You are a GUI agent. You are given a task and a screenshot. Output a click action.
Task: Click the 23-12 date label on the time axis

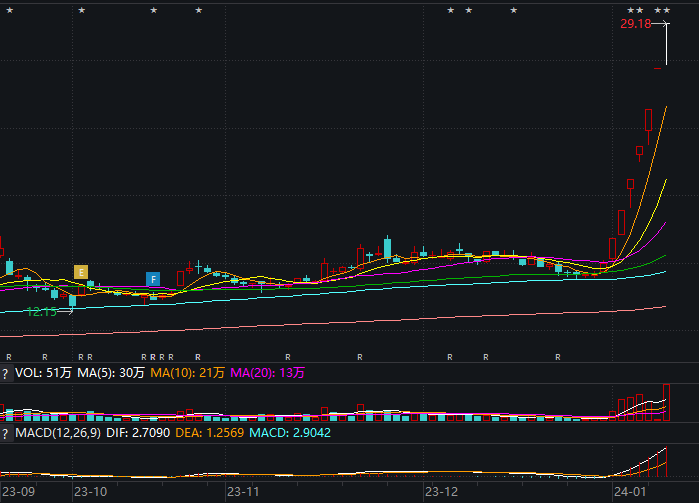tap(441, 492)
